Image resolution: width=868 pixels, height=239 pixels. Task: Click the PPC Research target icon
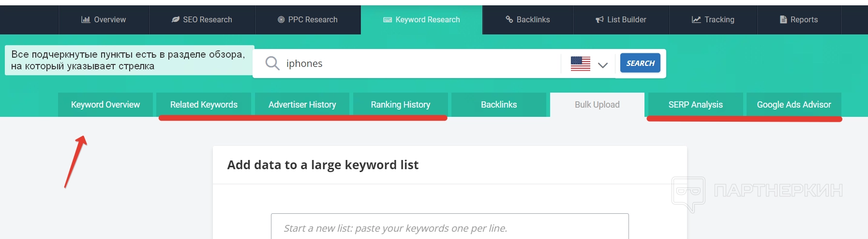(281, 19)
